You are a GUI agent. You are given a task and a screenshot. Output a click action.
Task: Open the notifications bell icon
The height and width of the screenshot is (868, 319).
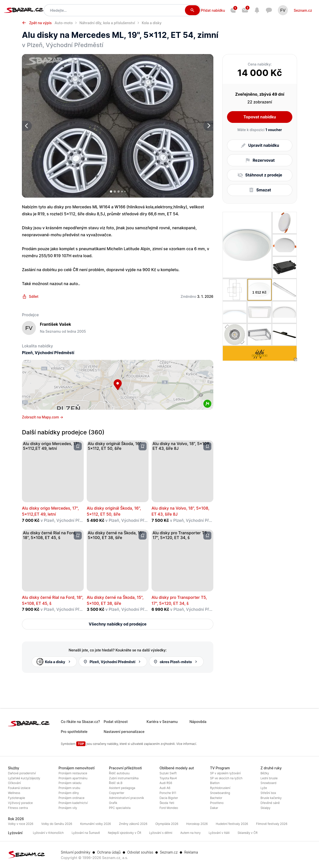(257, 10)
